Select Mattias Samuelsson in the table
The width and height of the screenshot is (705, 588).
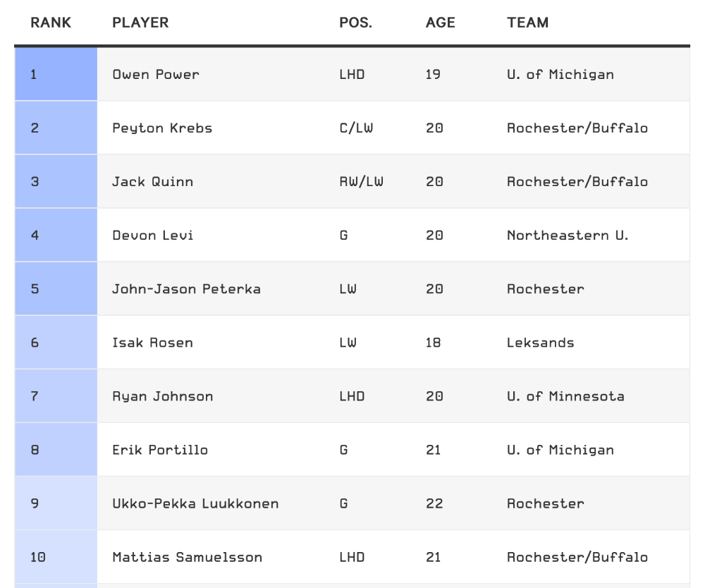point(187,557)
